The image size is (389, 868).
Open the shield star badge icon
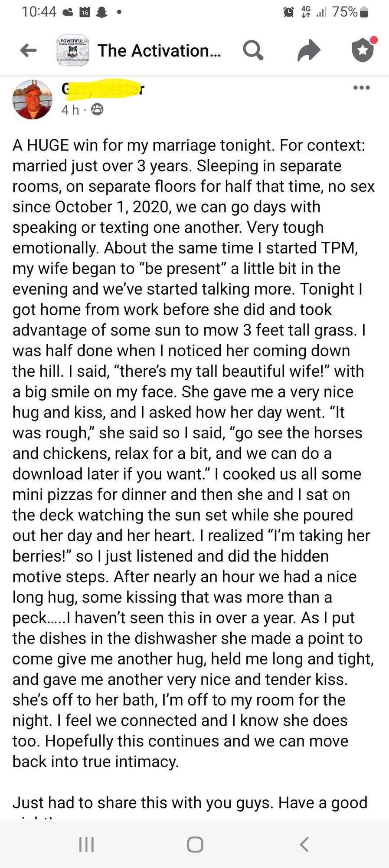pyautogui.click(x=363, y=50)
